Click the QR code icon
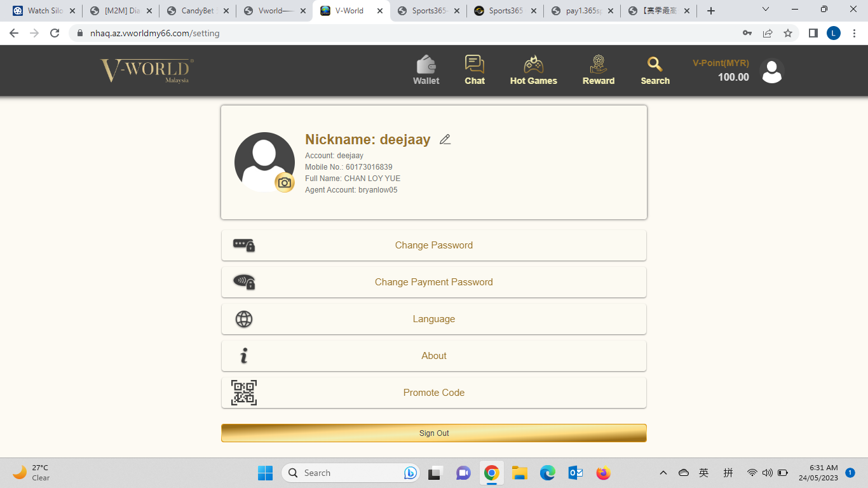 point(244,393)
